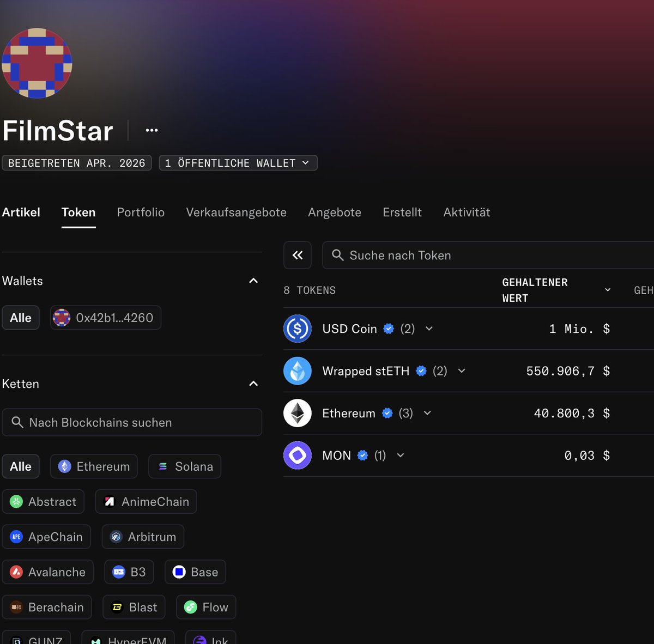Screen dimensions: 654x644
Task: Click the USD Coin verified badge
Action: [389, 329]
